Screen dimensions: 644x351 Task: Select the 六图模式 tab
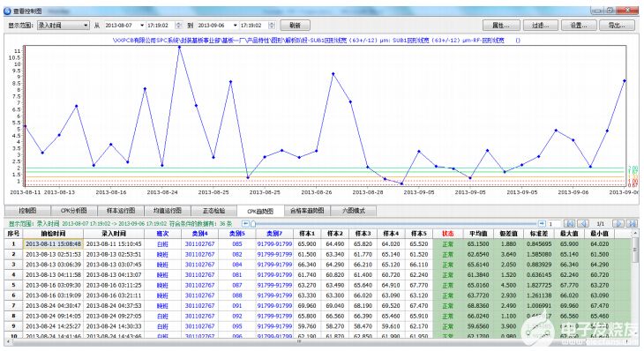click(353, 211)
